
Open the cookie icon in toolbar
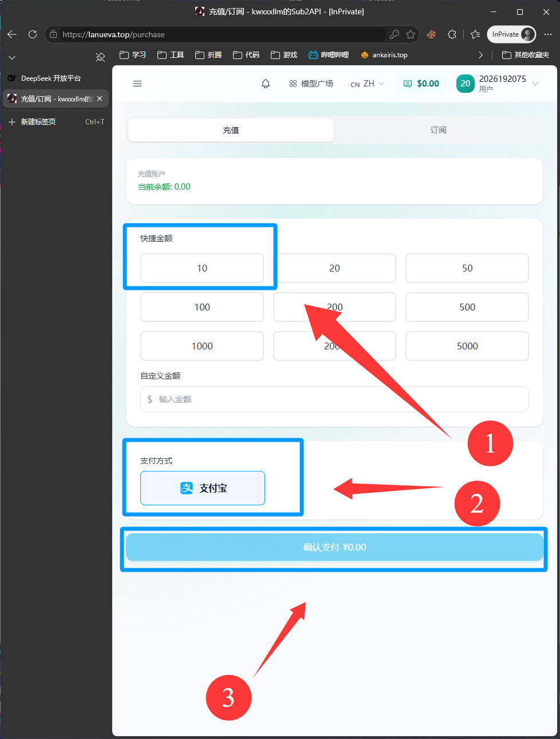pyautogui.click(x=431, y=34)
